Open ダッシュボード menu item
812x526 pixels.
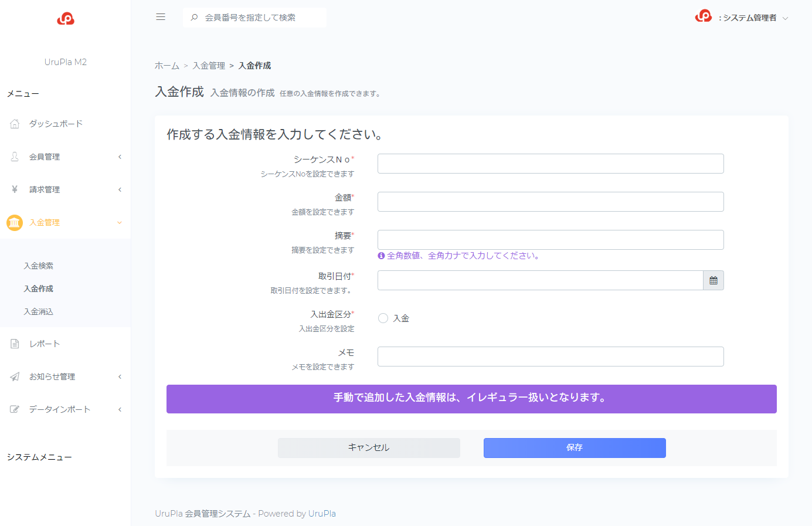click(x=65, y=124)
